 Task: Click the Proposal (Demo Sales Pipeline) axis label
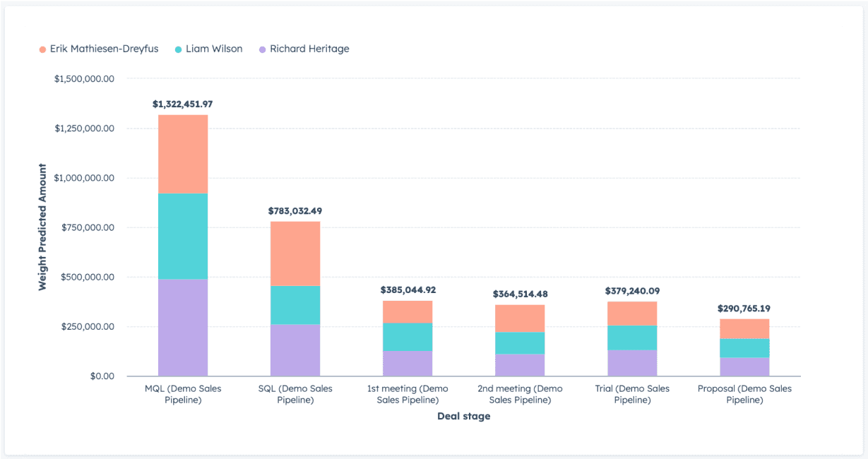pos(744,393)
